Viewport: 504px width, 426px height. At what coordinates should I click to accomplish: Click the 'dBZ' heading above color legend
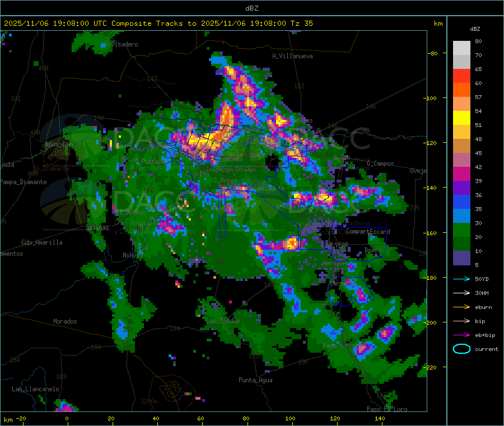475,29
